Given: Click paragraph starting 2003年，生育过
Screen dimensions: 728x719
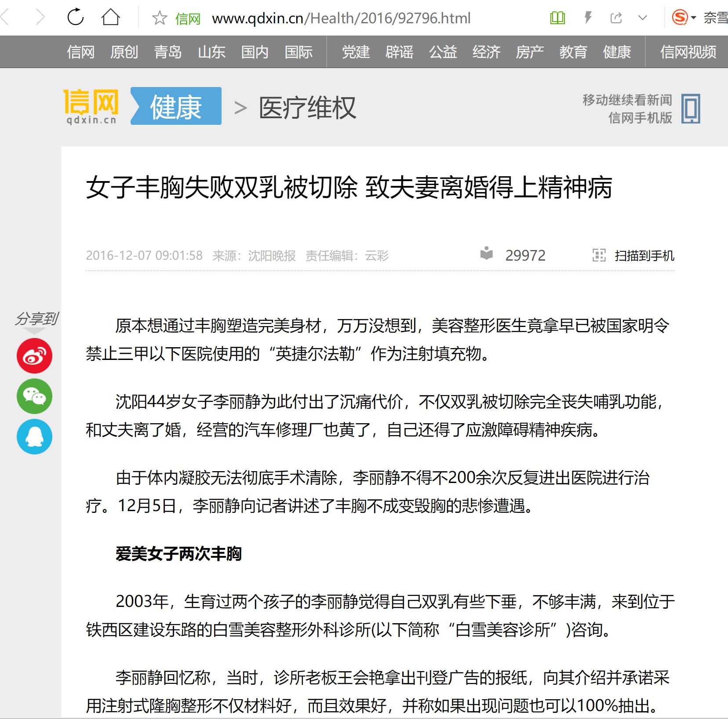Looking at the screenshot, I should coord(380,615).
